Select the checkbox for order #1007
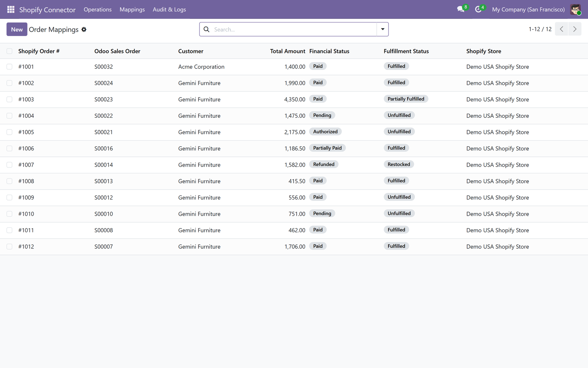Viewport: 588px width, 368px height. click(x=10, y=165)
